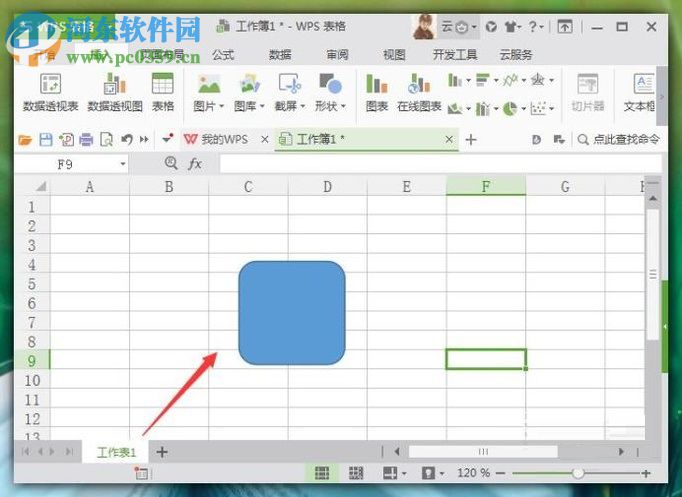Screen dimensions: 682x497
Task: Add a new worksheet with plus button
Action: pyautogui.click(x=162, y=452)
